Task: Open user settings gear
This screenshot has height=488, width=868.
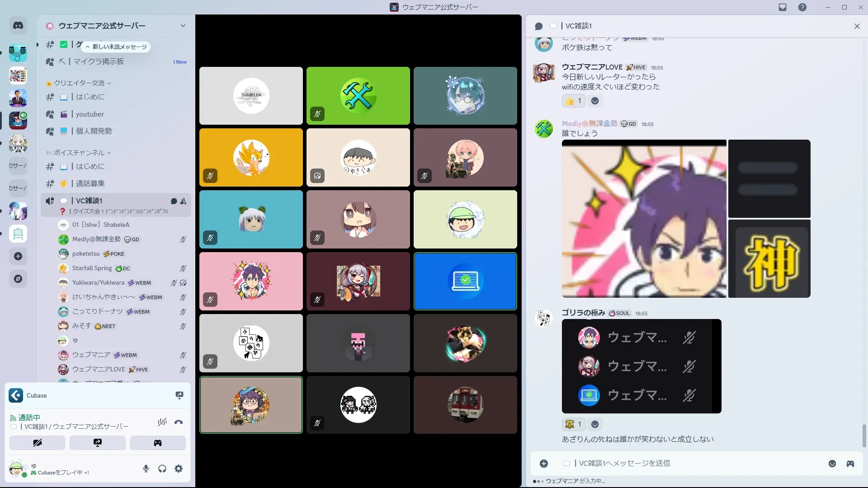Action: pyautogui.click(x=179, y=469)
